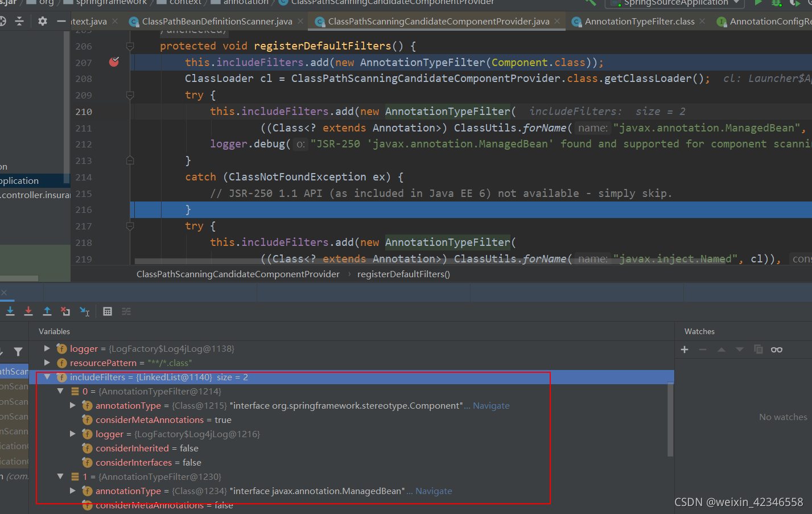Close the debug session tab with X

(x=4, y=292)
